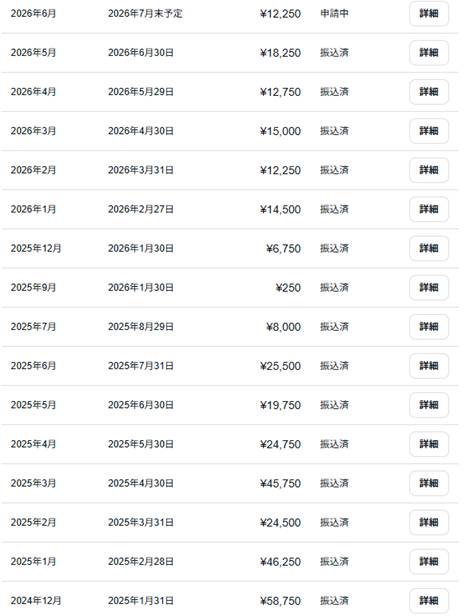466x616 pixels.
Task: Select the 2025年12月 month label
Action: click(36, 248)
